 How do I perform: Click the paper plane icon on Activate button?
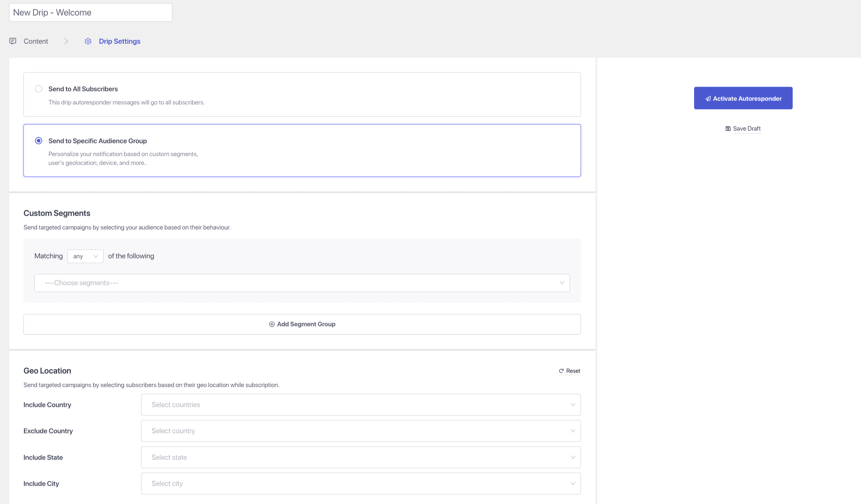point(708,99)
